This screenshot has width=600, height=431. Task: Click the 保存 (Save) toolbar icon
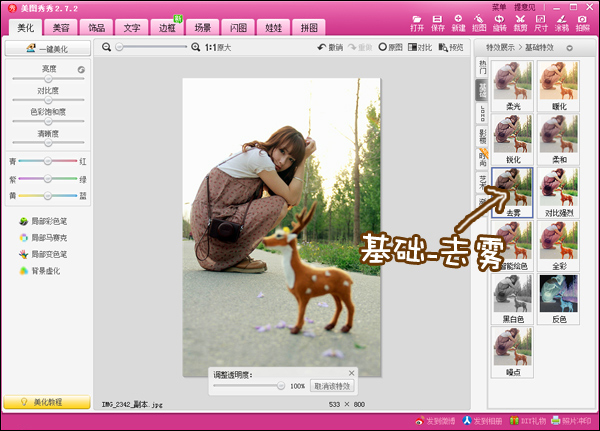pos(437,23)
